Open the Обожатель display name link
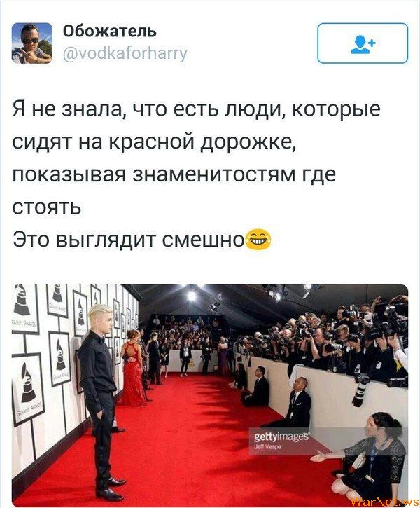420x508 pixels. point(110,32)
